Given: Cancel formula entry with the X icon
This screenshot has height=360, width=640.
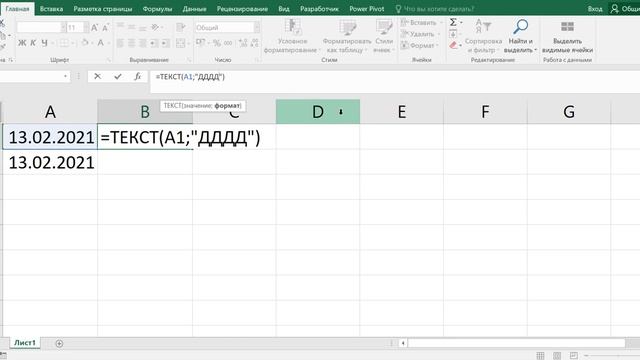Looking at the screenshot, I should point(97,76).
